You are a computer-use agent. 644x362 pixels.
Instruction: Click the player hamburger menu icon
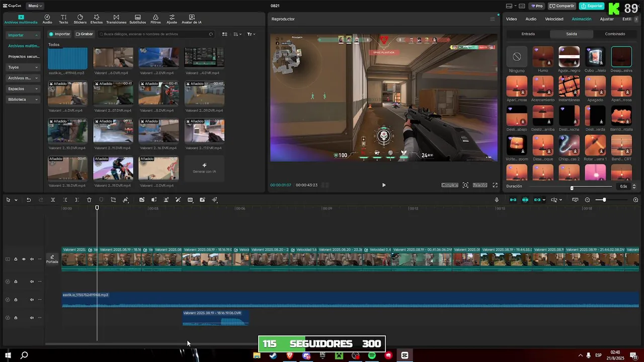click(x=493, y=19)
